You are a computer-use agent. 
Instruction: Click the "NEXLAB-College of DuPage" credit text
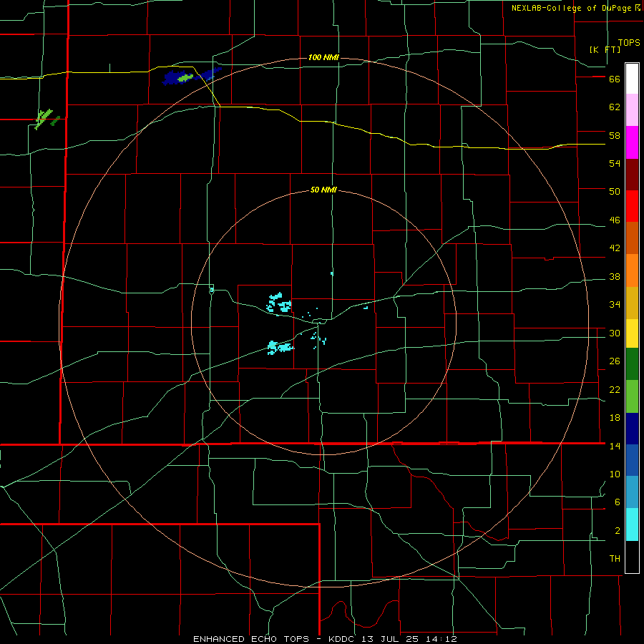coord(571,8)
